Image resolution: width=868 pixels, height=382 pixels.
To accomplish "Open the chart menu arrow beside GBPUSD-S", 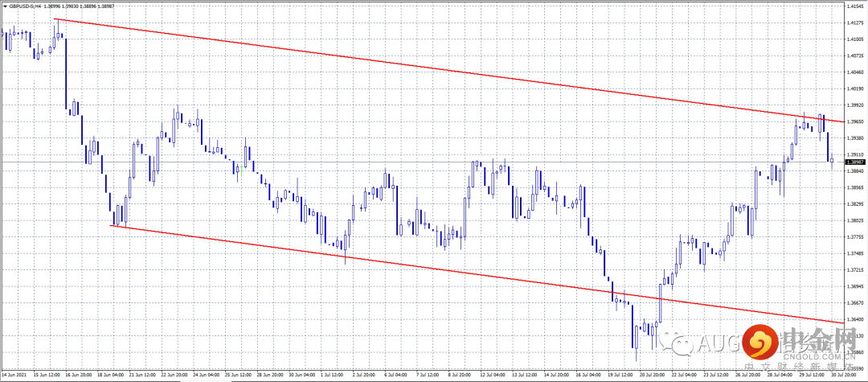I will point(5,5).
